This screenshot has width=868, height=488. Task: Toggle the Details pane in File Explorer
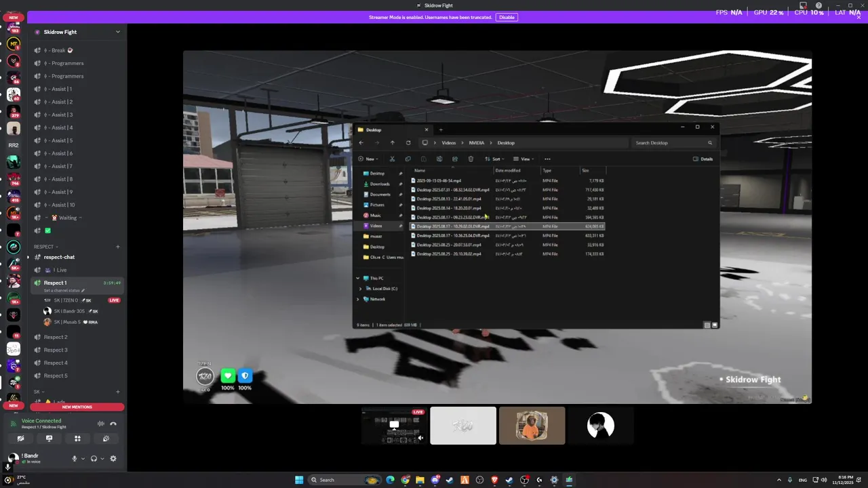pyautogui.click(x=703, y=159)
